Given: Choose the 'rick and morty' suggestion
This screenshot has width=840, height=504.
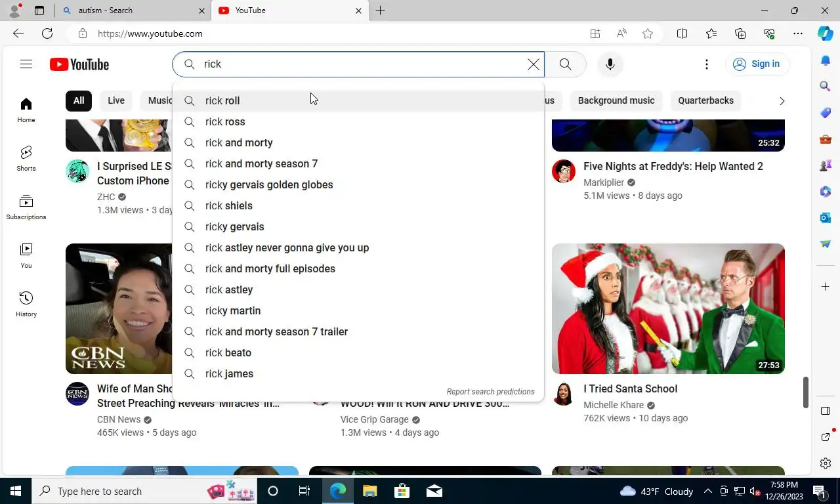Looking at the screenshot, I should pos(358,142).
